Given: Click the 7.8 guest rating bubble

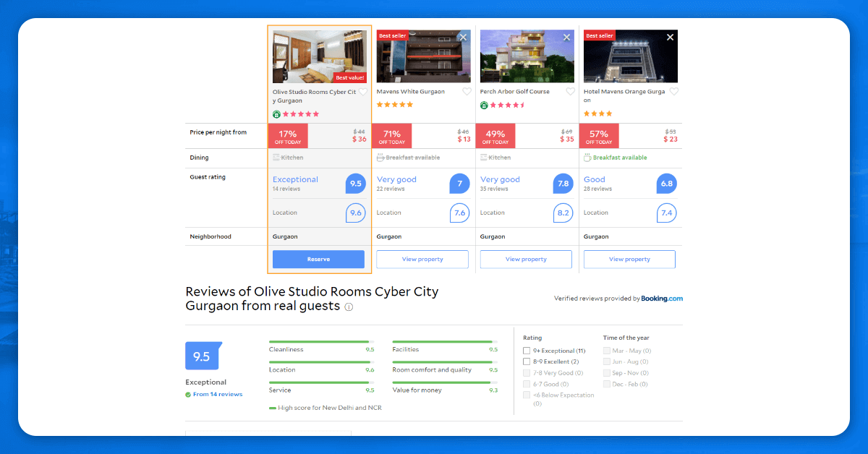Looking at the screenshot, I should click(x=563, y=184).
